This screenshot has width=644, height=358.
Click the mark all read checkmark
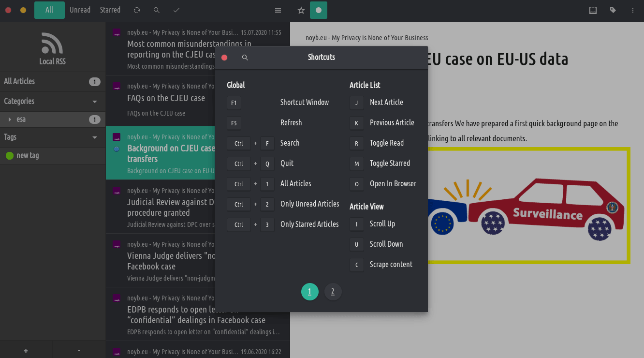176,10
